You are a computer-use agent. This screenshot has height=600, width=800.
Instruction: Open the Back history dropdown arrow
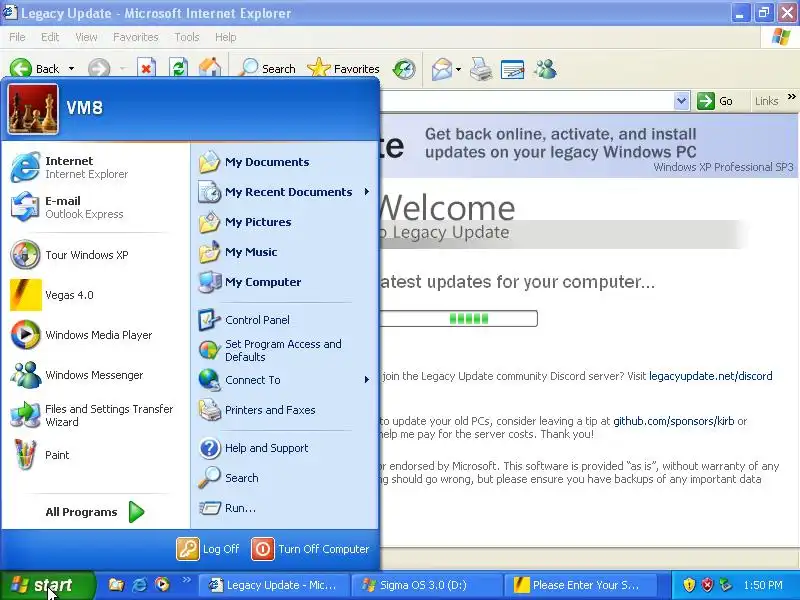tap(71, 69)
